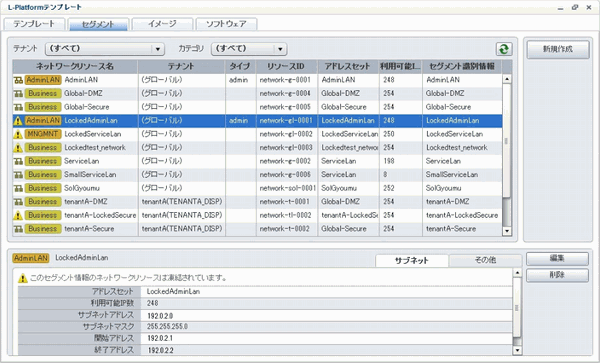This screenshot has width=600, height=363.
Task: Sort by セグメント識別情報 column header
Action: tap(462, 67)
